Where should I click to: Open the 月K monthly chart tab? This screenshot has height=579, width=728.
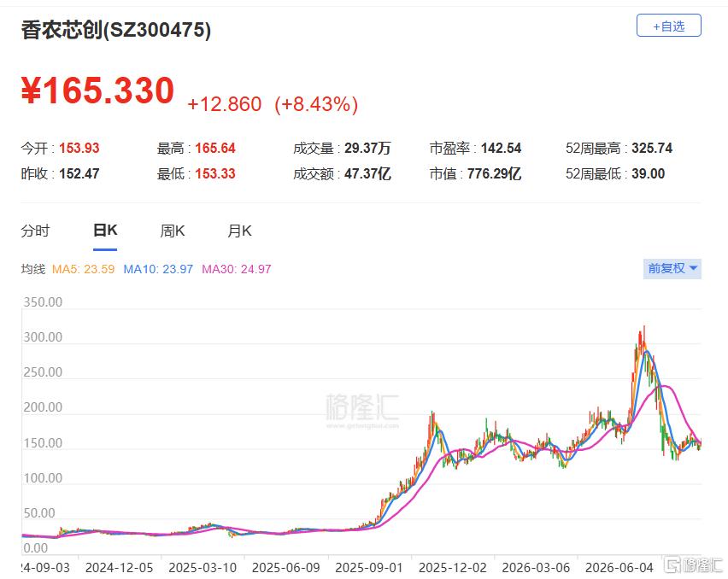tap(239, 231)
